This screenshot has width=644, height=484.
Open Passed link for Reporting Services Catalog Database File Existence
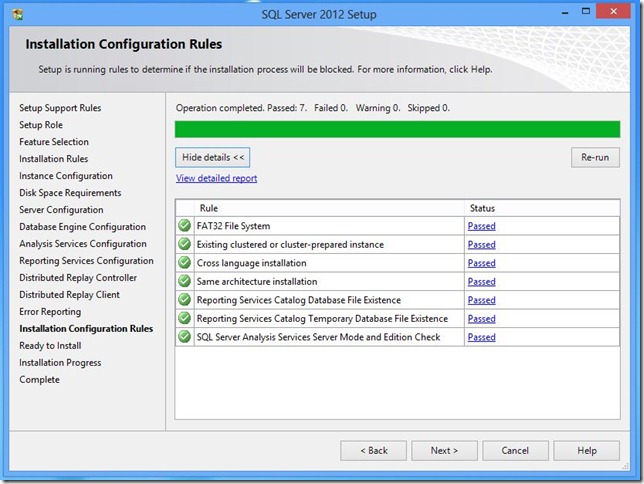(x=481, y=300)
